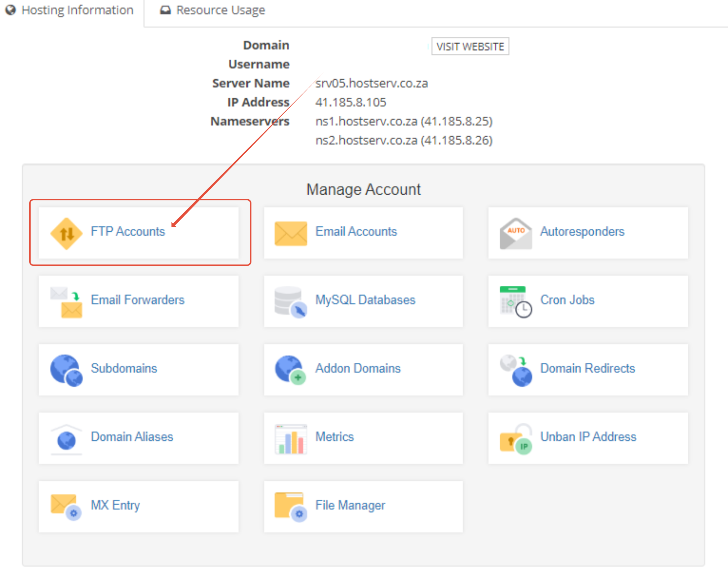The height and width of the screenshot is (578, 728).
Task: Click the FTP Accounts orange arrows icon
Action: (67, 234)
